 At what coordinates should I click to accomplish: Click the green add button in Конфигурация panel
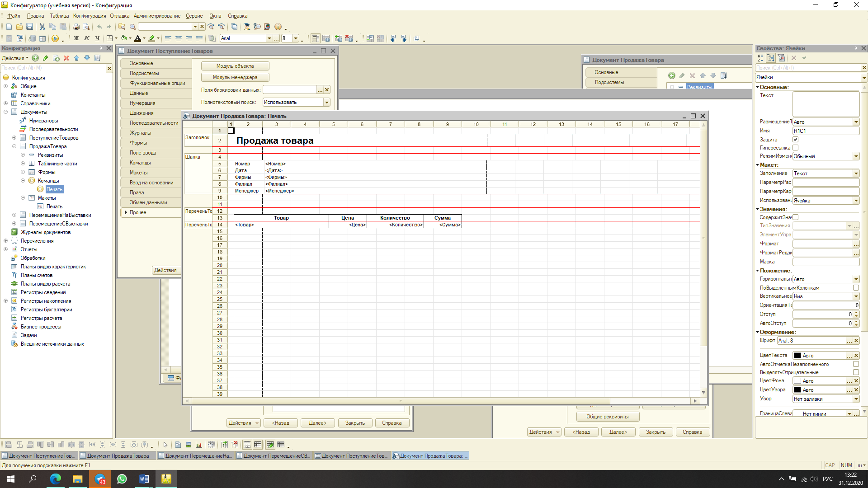pos(35,58)
